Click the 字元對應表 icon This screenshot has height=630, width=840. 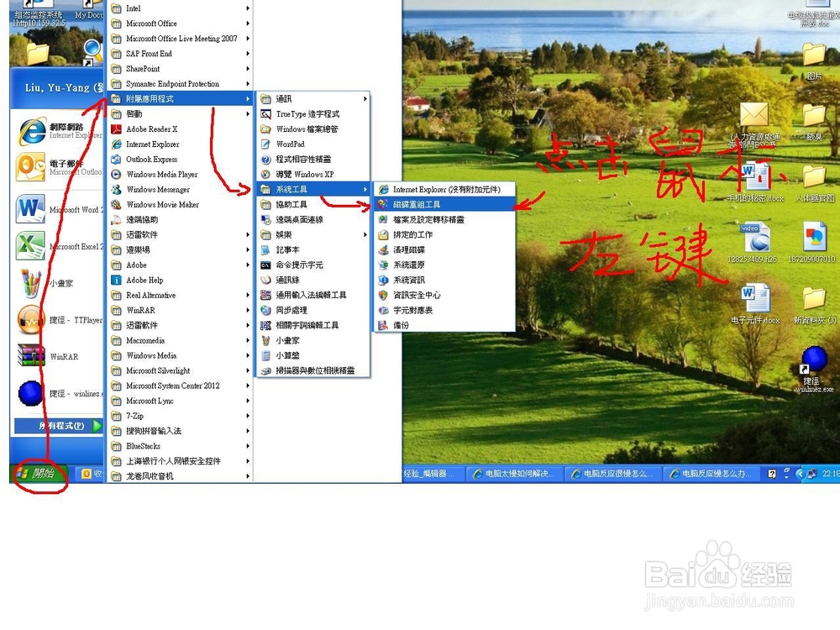click(383, 310)
